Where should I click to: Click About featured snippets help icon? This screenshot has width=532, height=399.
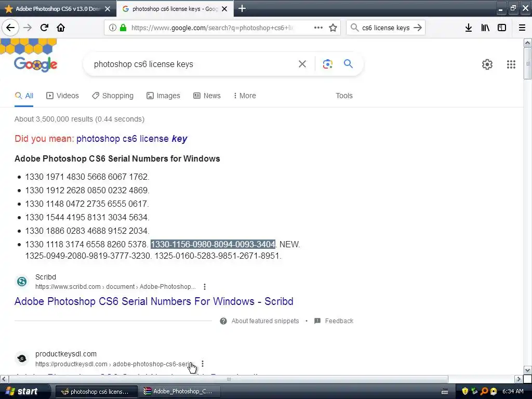pyautogui.click(x=223, y=321)
